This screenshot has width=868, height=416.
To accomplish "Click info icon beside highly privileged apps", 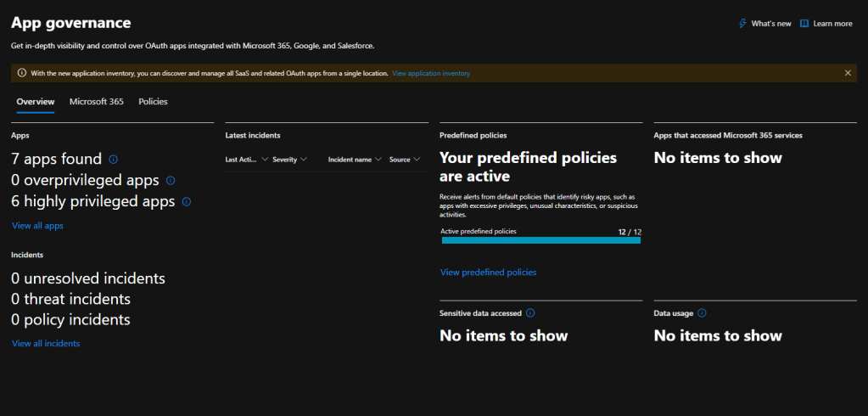I will point(187,202).
